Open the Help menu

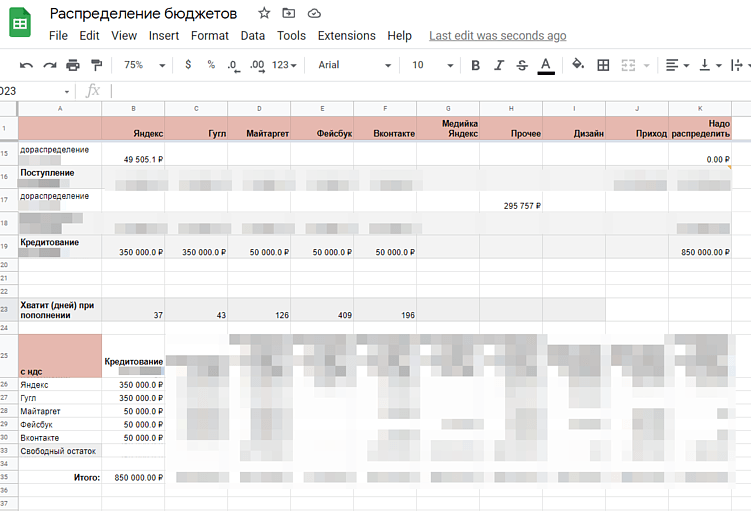coord(399,36)
